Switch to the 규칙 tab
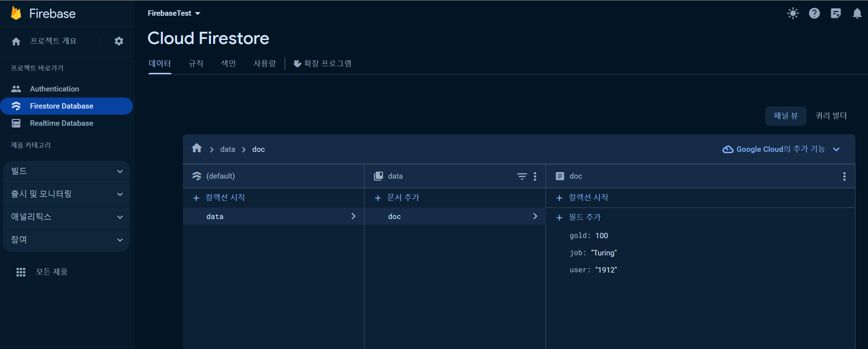The height and width of the screenshot is (349, 868). pyautogui.click(x=196, y=64)
